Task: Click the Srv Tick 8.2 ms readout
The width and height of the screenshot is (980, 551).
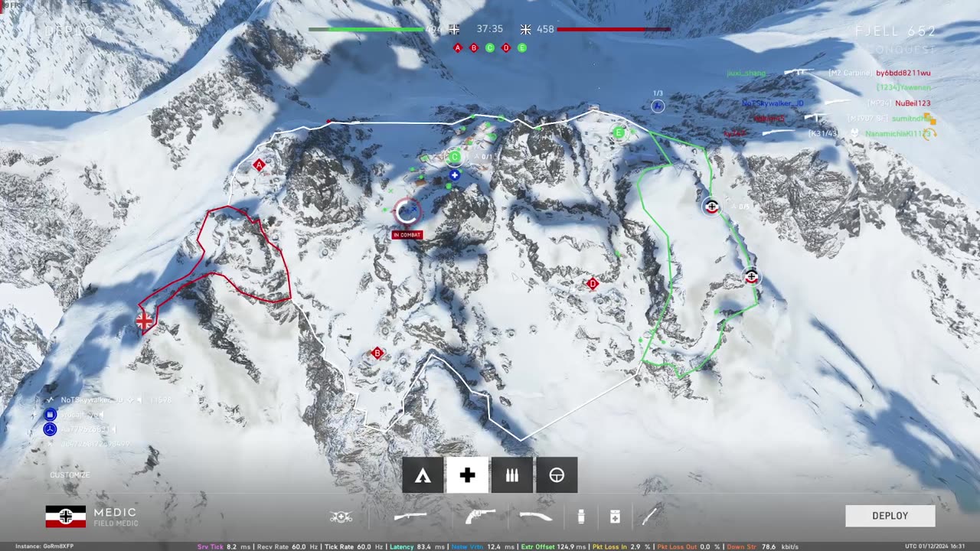Action: 224,546
